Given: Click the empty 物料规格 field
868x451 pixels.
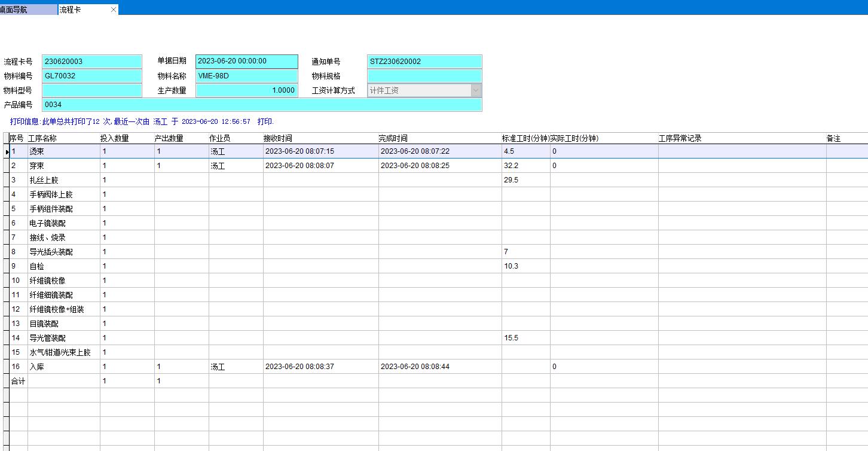Looking at the screenshot, I should [424, 76].
